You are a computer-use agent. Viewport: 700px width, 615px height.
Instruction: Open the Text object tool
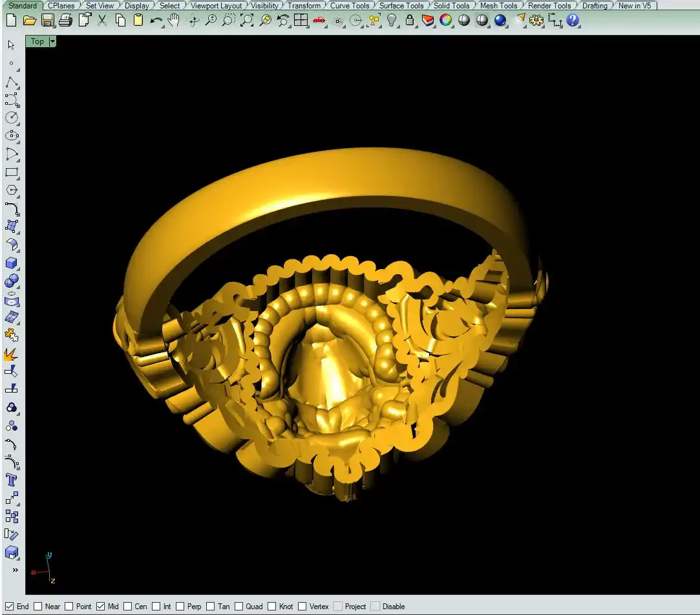(x=11, y=480)
